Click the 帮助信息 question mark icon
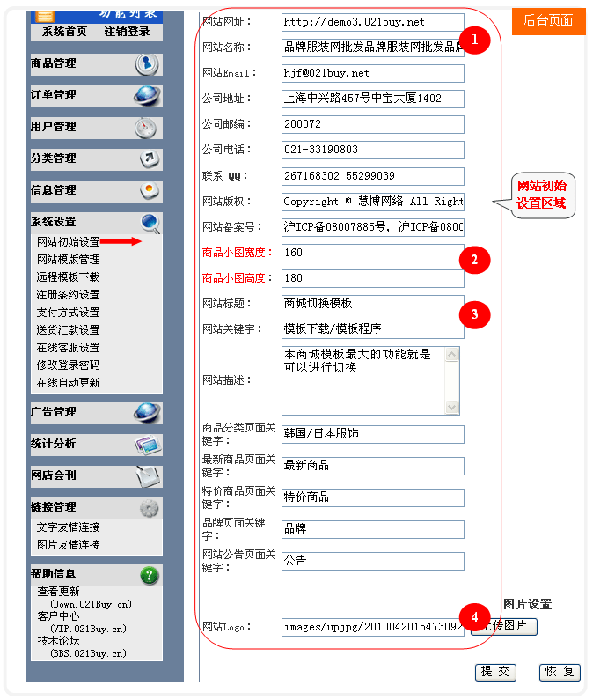 (149, 576)
